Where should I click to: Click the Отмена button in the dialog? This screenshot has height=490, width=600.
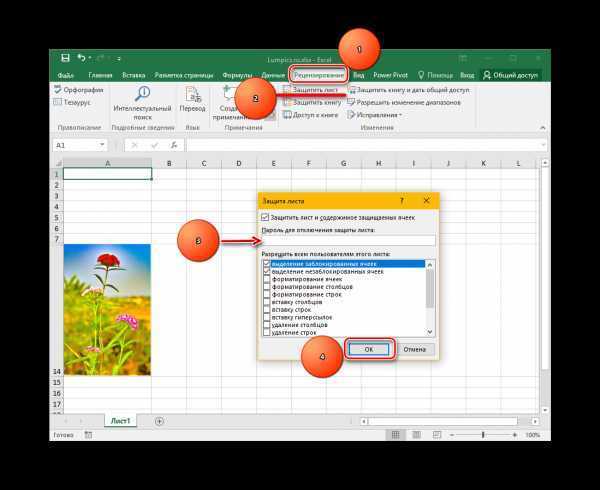pos(414,349)
